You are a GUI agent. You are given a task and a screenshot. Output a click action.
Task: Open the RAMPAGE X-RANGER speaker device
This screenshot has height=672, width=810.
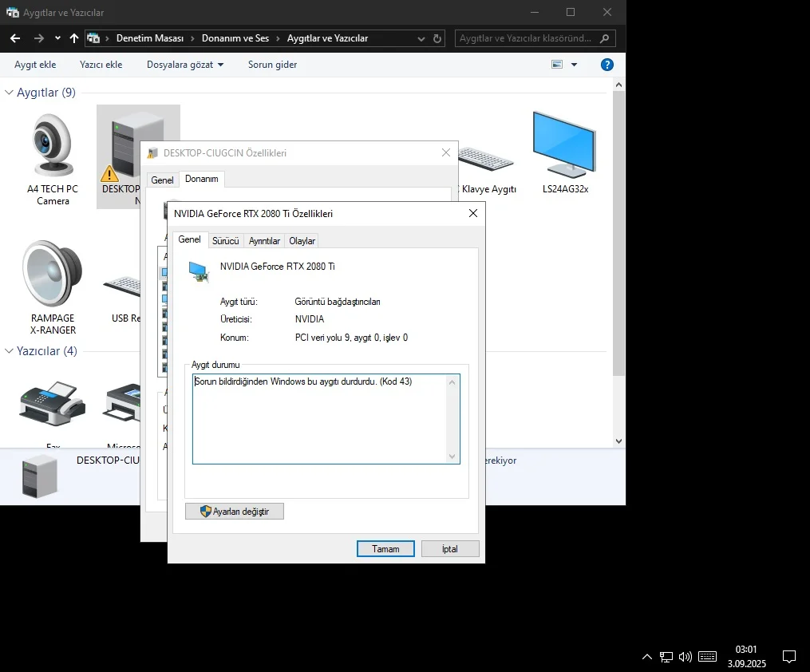point(53,287)
